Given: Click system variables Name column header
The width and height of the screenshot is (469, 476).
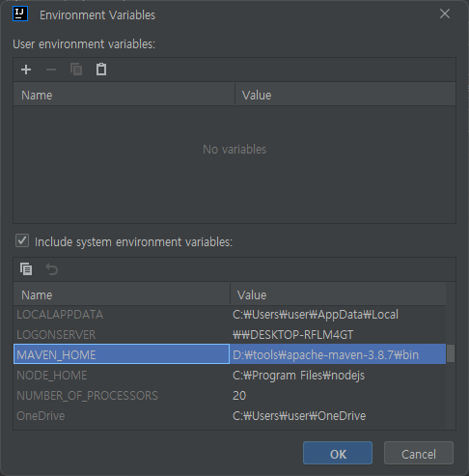Looking at the screenshot, I should (122, 294).
